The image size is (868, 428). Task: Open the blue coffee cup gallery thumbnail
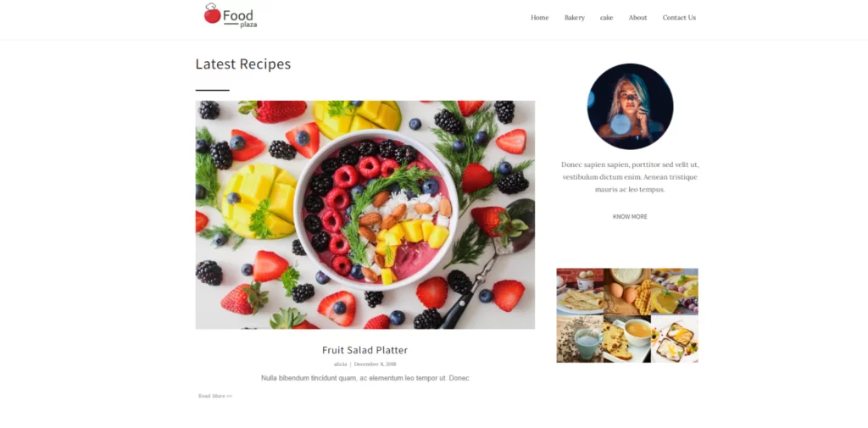[x=580, y=339]
